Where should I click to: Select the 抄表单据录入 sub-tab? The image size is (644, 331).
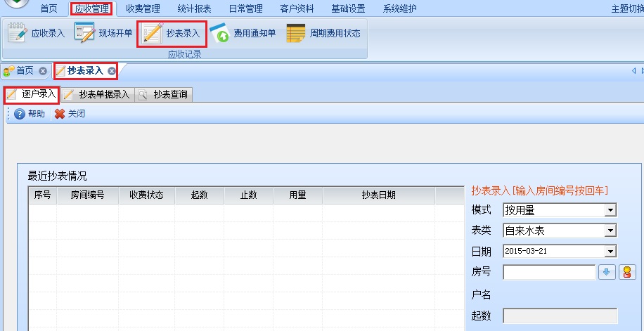[98, 95]
